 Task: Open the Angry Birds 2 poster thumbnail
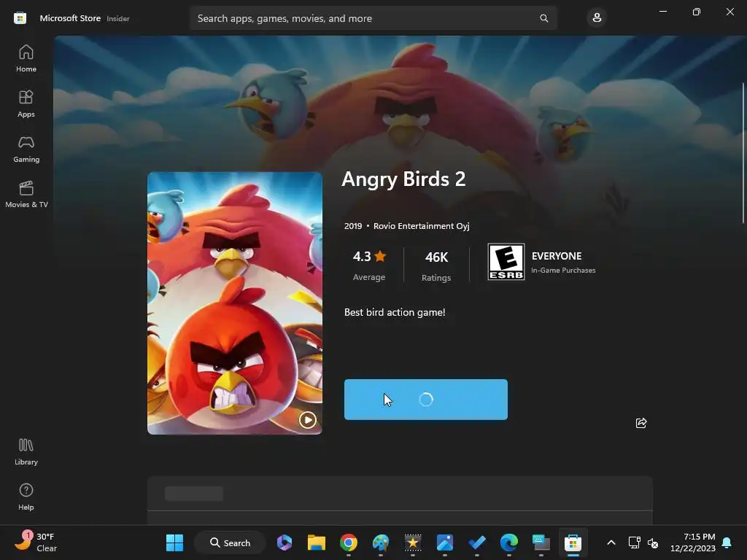tap(235, 303)
